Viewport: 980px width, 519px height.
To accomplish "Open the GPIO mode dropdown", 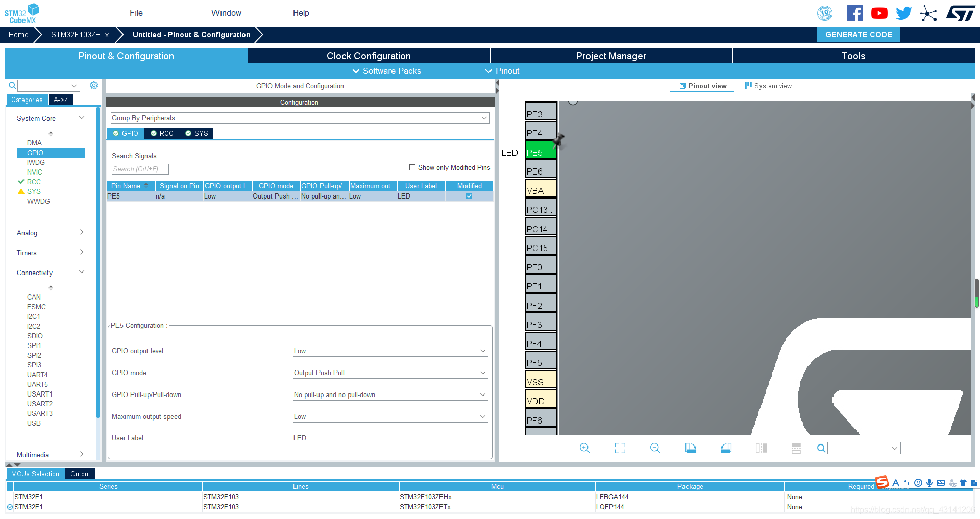I will pyautogui.click(x=390, y=373).
